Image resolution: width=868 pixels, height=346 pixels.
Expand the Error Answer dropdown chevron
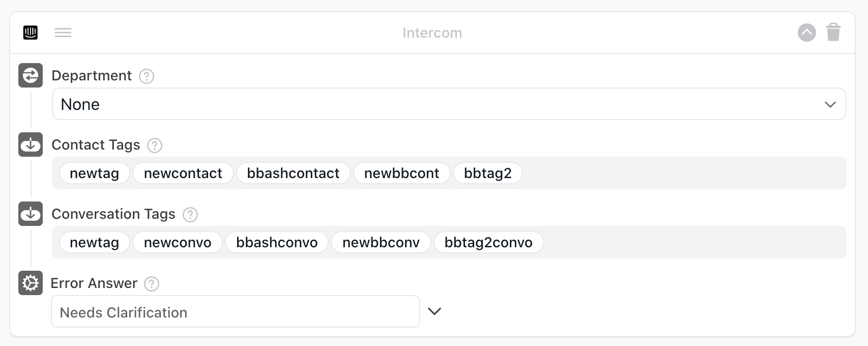click(x=435, y=311)
